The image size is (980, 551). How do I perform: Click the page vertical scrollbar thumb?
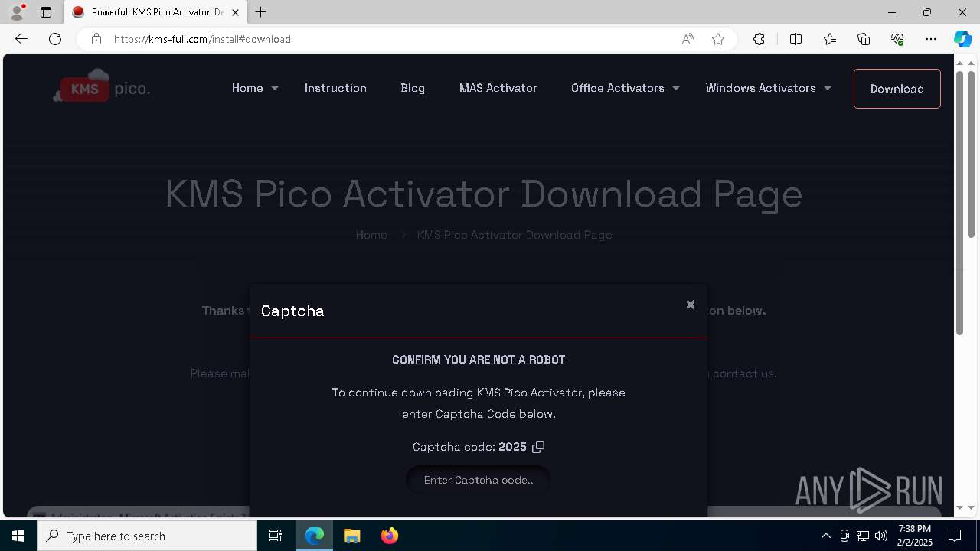[x=959, y=203]
